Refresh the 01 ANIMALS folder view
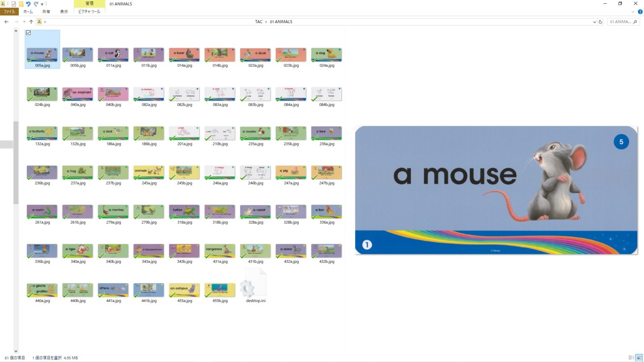The image size is (644, 362). [600, 22]
